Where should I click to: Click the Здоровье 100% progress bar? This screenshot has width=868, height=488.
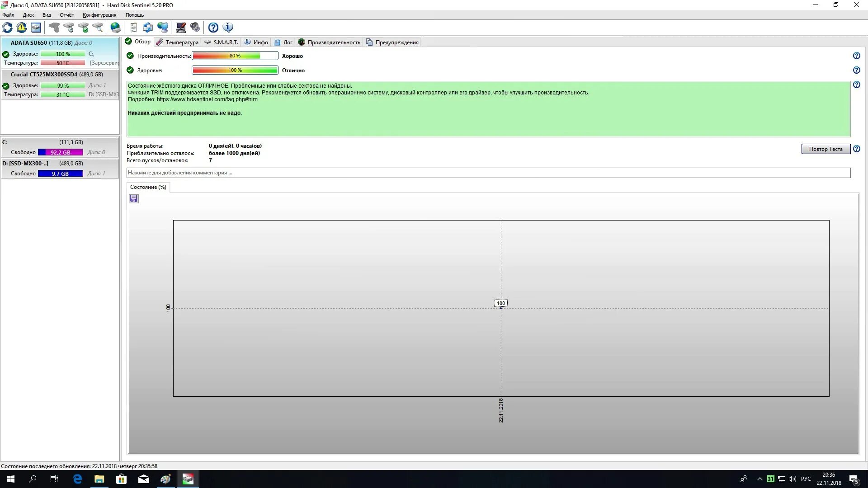(235, 70)
